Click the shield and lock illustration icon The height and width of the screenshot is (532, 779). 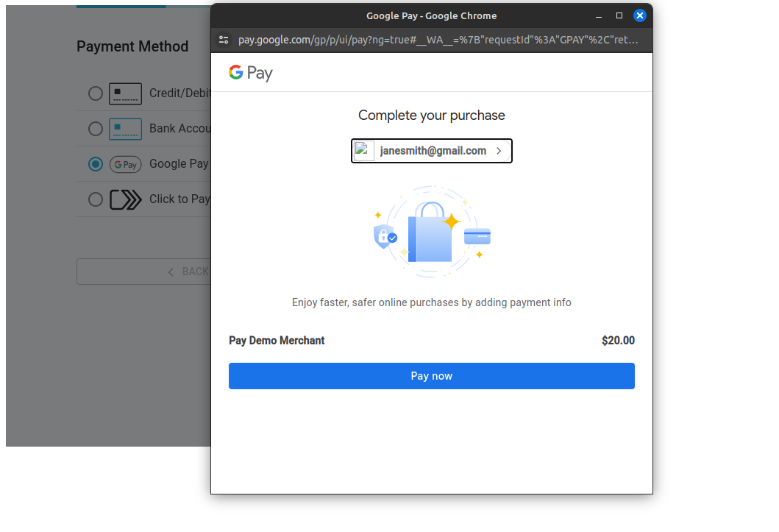pyautogui.click(x=385, y=236)
